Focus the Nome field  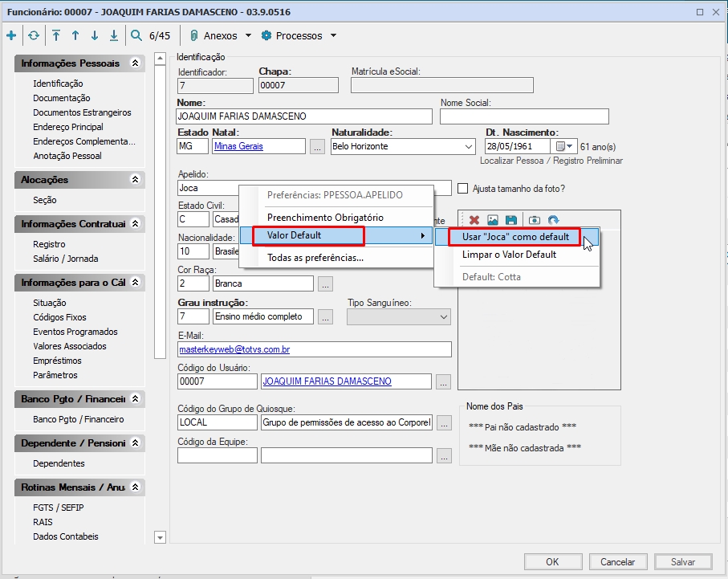coord(304,116)
